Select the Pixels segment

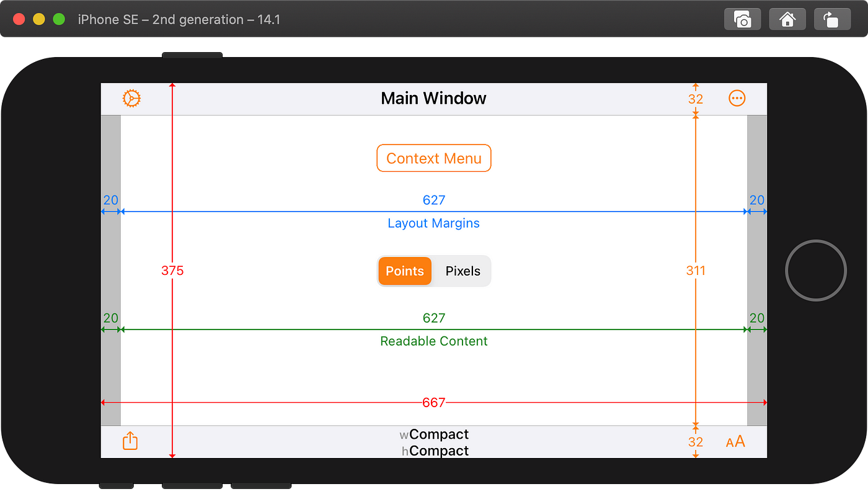(463, 271)
